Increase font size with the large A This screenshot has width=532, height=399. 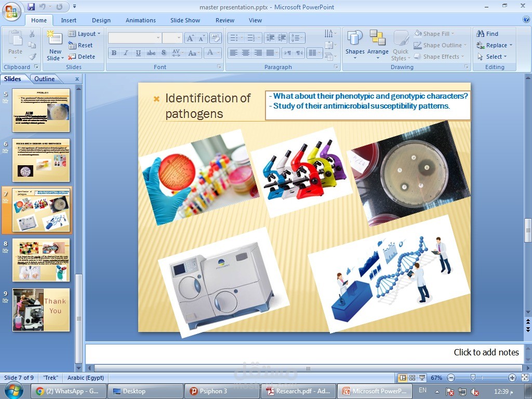pos(190,38)
